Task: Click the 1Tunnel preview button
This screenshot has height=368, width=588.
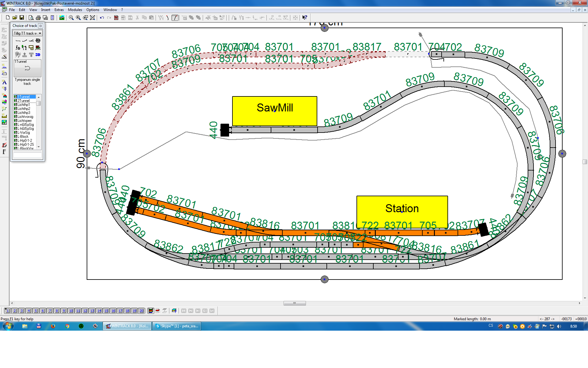Action: [x=27, y=69]
